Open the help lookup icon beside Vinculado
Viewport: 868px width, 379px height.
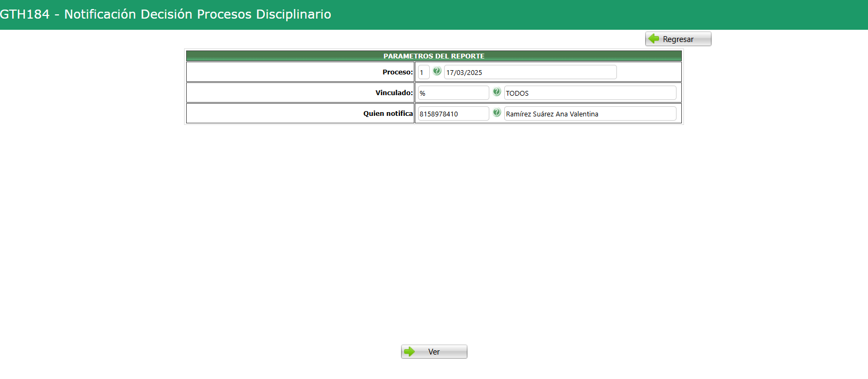[497, 92]
